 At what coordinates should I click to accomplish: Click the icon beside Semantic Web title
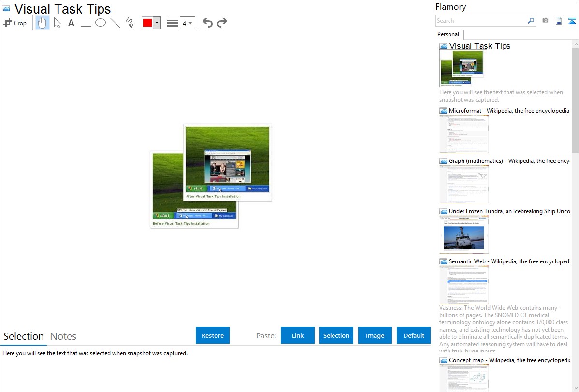coord(444,261)
